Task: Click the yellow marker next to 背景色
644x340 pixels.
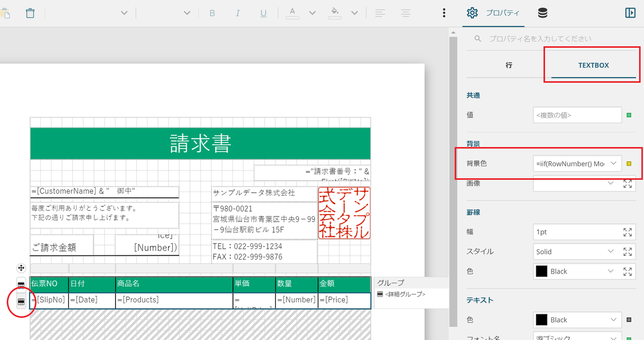Action: click(x=629, y=163)
